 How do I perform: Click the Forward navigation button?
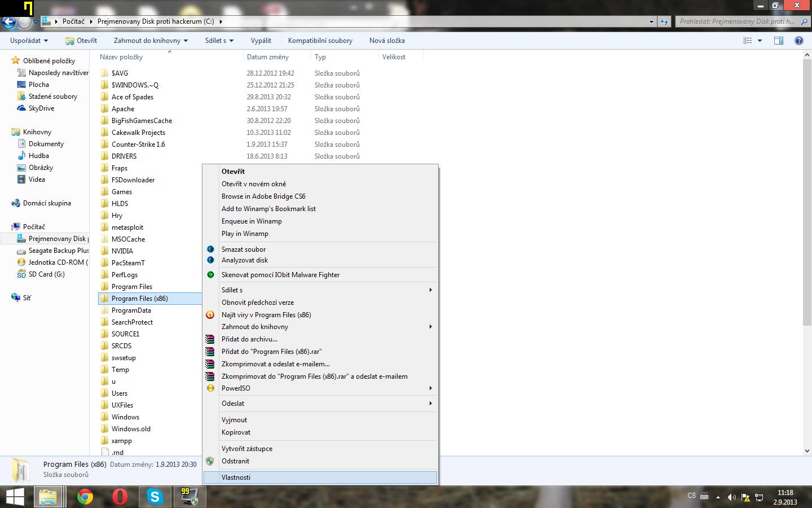(x=24, y=22)
